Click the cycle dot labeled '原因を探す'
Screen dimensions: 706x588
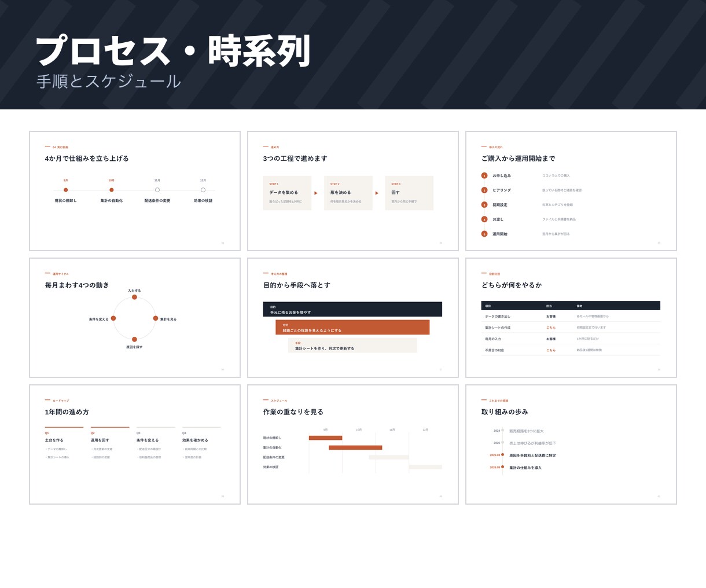click(x=134, y=340)
